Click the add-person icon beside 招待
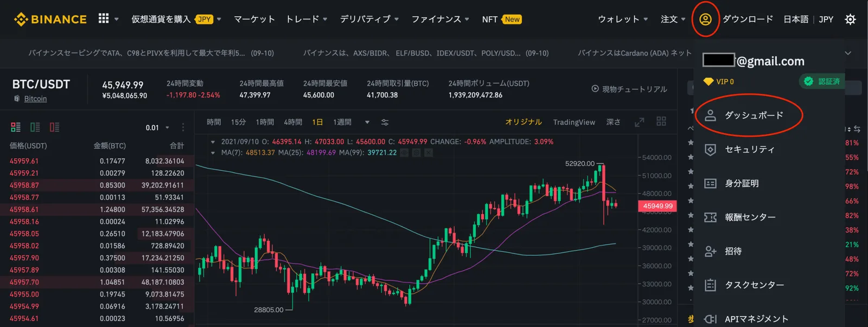The image size is (868, 327). (x=710, y=251)
